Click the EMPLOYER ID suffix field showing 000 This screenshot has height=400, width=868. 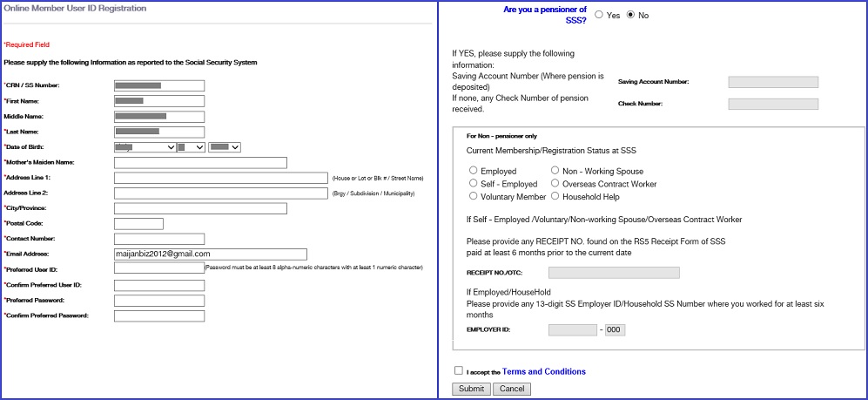pos(615,330)
